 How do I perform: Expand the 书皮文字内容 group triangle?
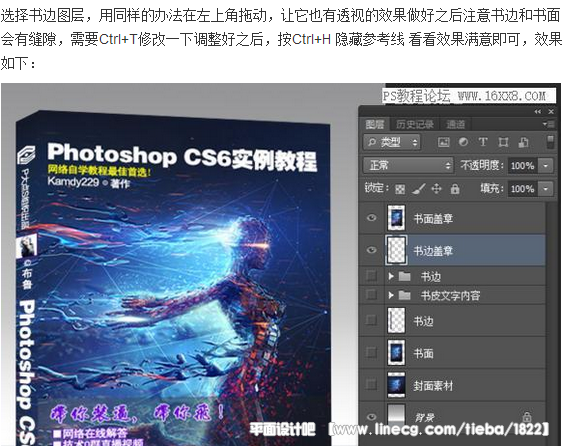pyautogui.click(x=391, y=295)
